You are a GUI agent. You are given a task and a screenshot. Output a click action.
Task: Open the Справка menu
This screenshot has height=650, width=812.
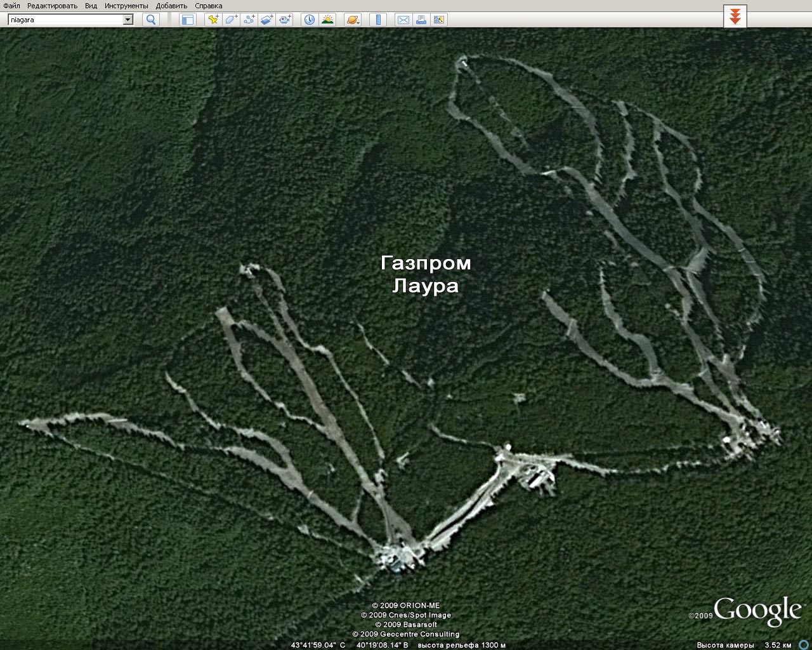[x=209, y=6]
